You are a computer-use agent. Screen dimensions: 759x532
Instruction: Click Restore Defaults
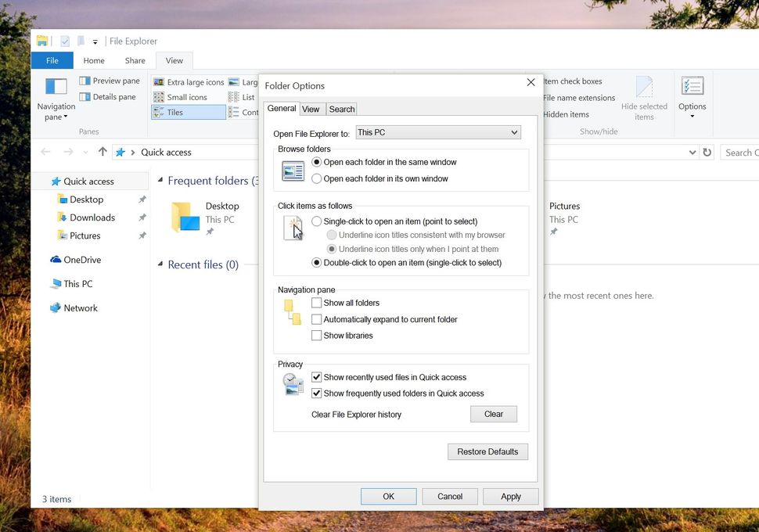pyautogui.click(x=487, y=451)
